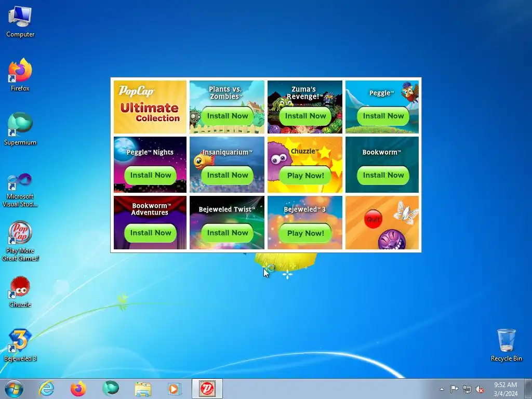This screenshot has width=532, height=399.
Task: Select the Chuzzle desktop shortcut
Action: (20, 292)
